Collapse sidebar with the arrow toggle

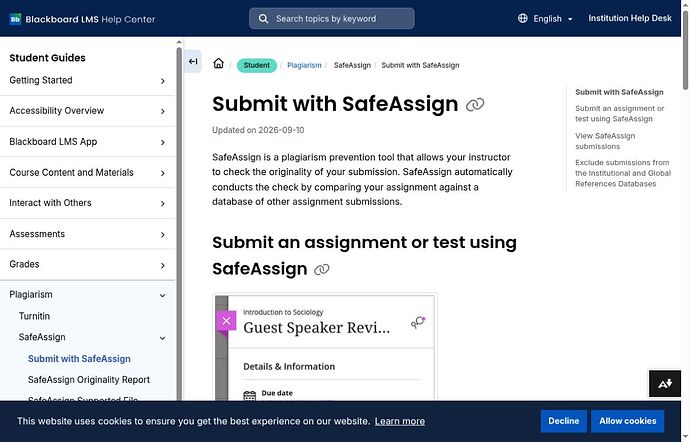193,62
